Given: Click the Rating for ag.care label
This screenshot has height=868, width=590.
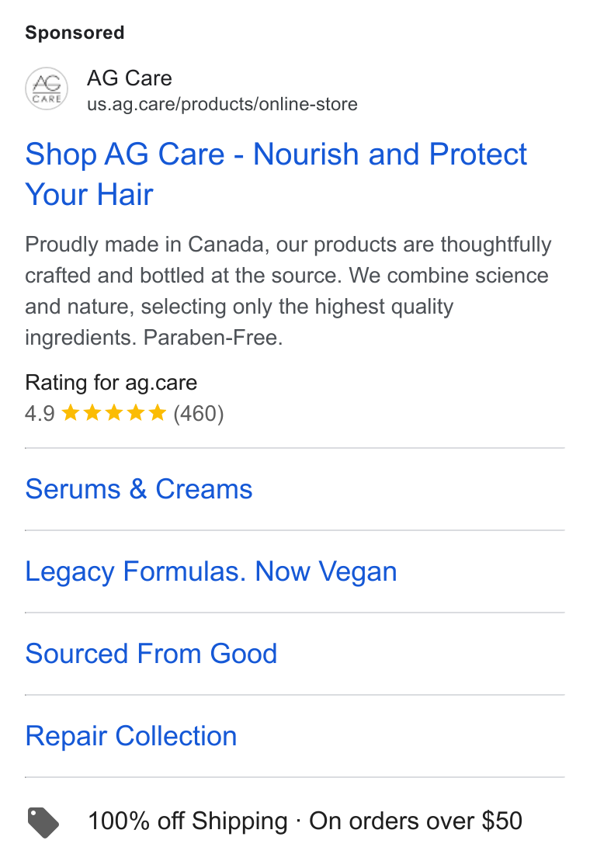Looking at the screenshot, I should 111,383.
